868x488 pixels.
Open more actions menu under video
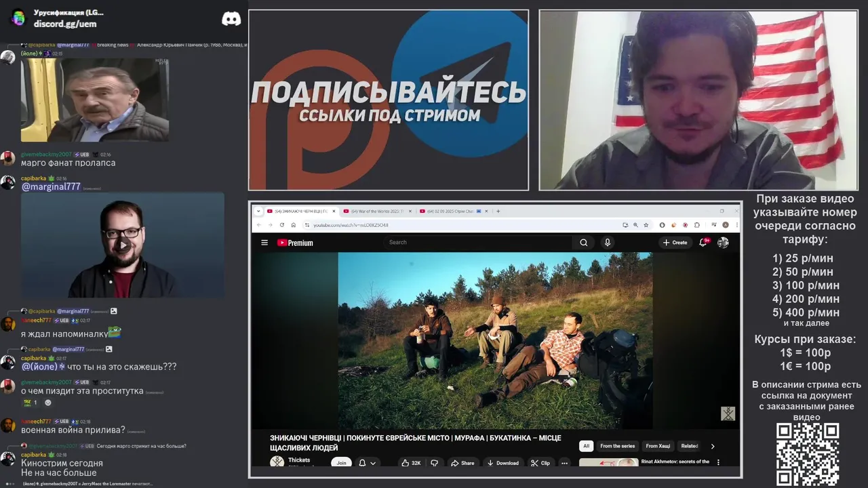564,463
